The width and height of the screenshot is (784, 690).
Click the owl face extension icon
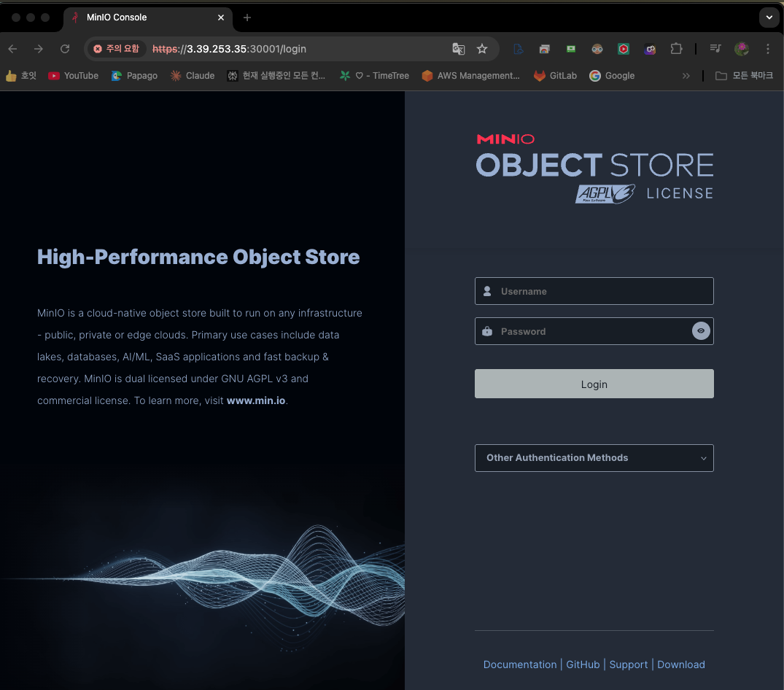(597, 48)
